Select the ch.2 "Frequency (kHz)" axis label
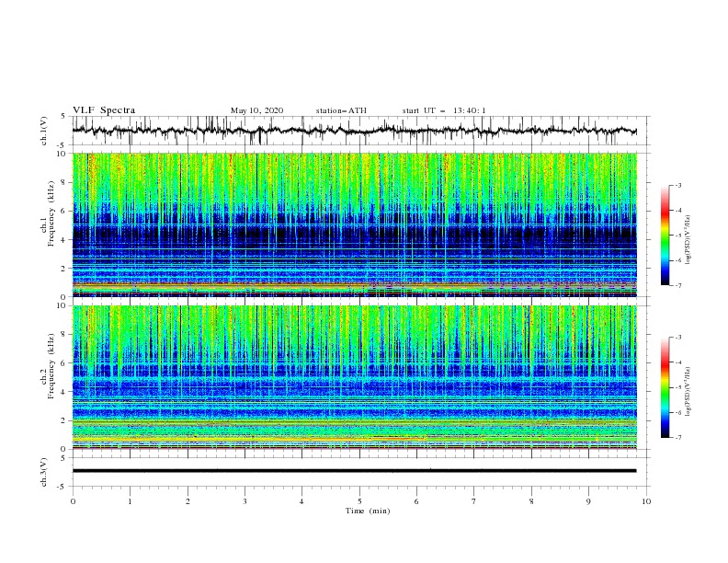This screenshot has height=563, width=728. click(x=51, y=366)
